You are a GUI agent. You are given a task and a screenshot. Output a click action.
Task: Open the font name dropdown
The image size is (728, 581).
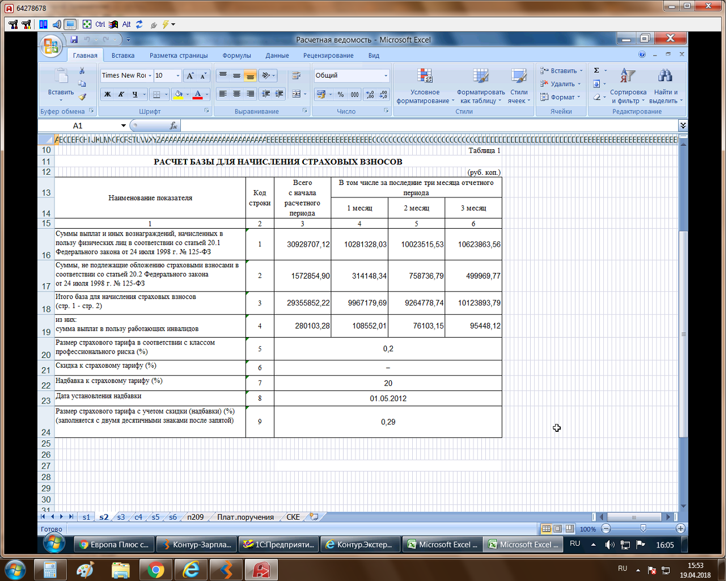[x=150, y=75]
